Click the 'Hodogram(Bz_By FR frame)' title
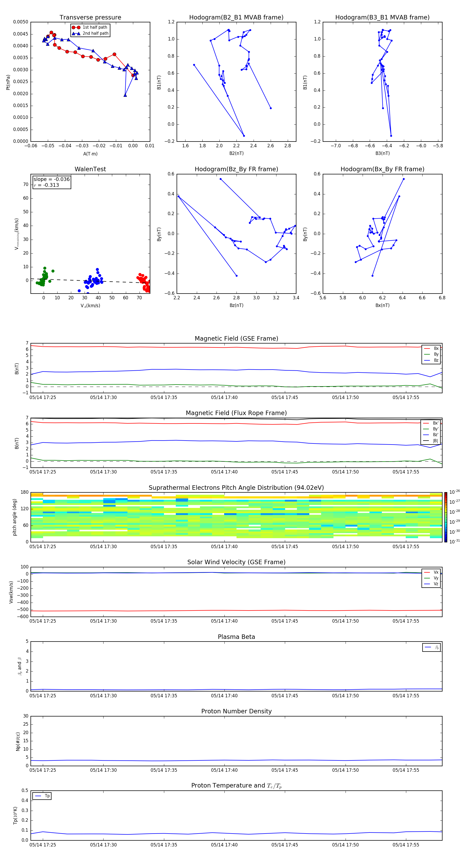This screenshot has height=868, width=473. tap(236, 169)
